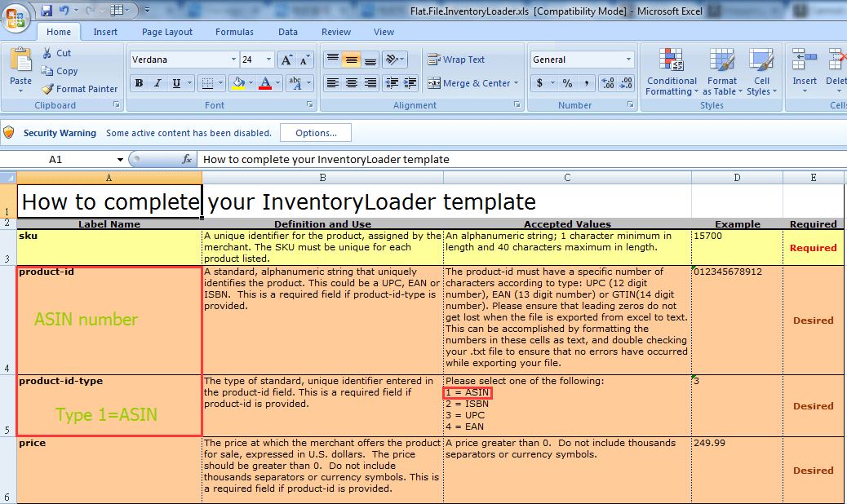Apply the comma style format
This screenshot has height=504, width=847.
click(x=587, y=83)
